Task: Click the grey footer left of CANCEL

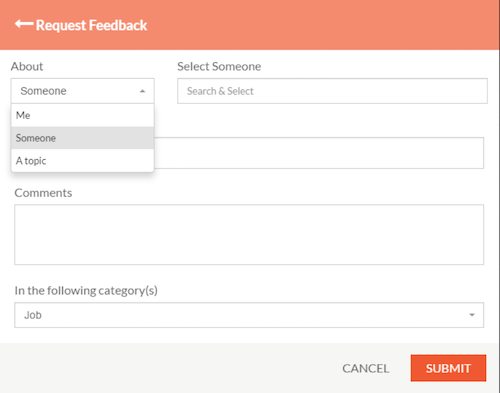Action: 167,368
